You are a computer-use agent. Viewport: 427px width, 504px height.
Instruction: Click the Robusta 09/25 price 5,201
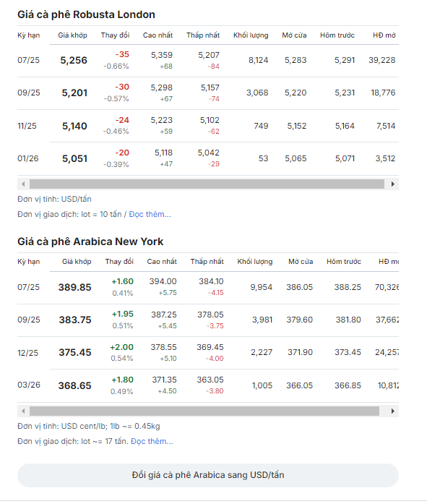(74, 93)
